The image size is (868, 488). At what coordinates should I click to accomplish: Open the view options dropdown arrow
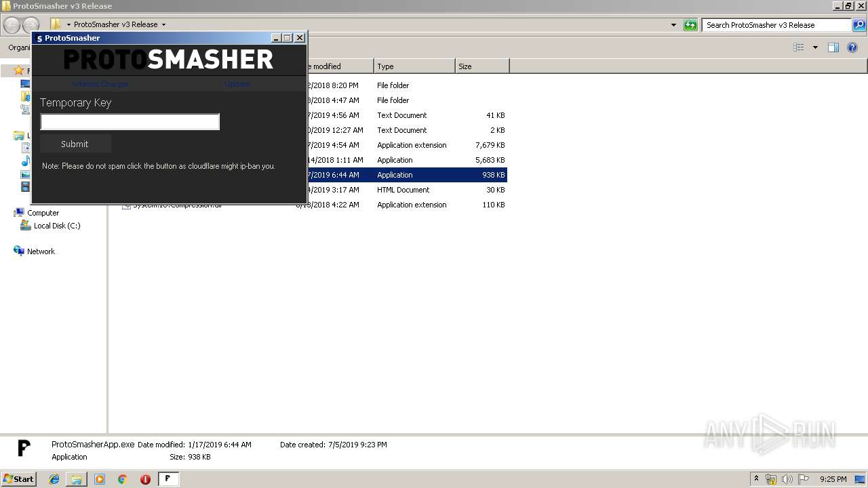[815, 47]
